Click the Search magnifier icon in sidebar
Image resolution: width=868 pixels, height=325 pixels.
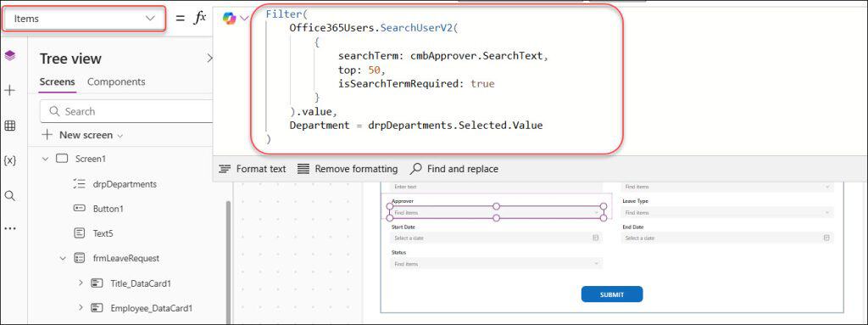(10, 196)
